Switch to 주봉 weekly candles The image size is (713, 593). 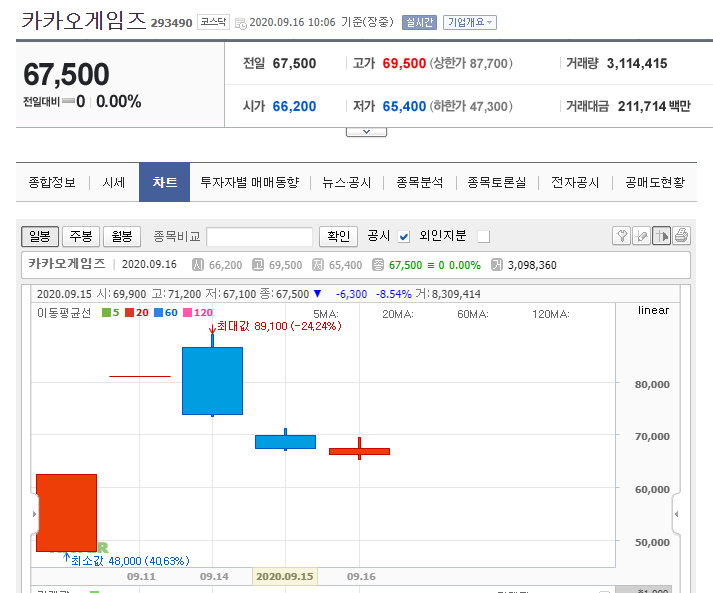click(81, 236)
